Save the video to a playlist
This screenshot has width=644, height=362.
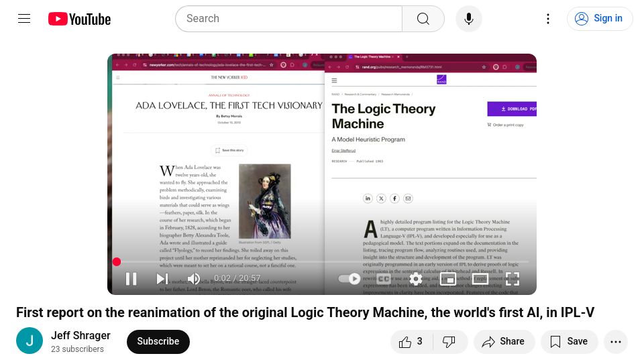(x=570, y=341)
